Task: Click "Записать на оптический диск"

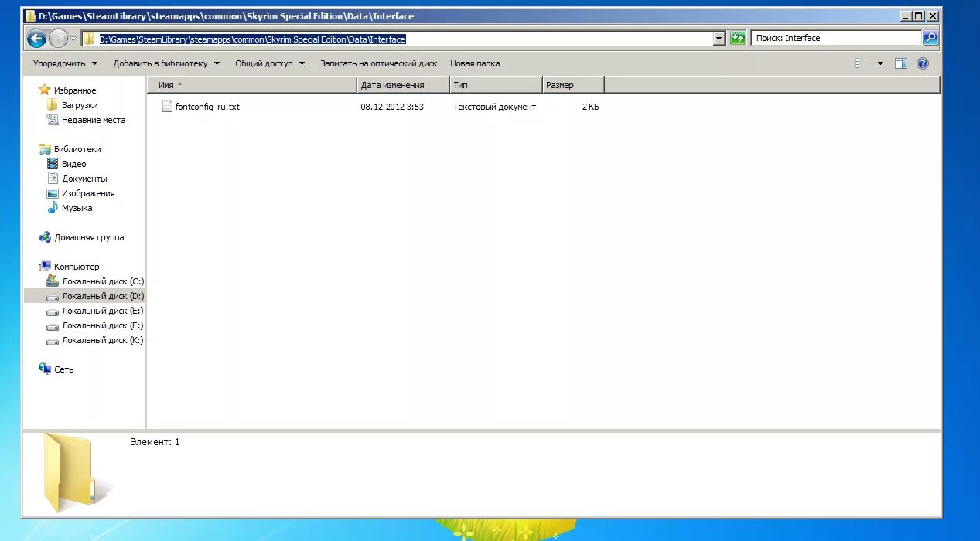Action: point(378,63)
